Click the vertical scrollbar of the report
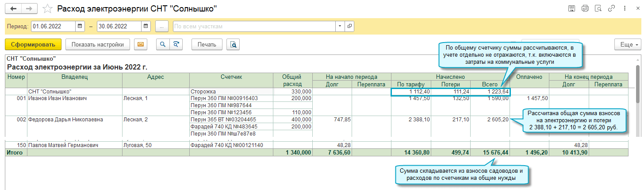 coord(637,89)
